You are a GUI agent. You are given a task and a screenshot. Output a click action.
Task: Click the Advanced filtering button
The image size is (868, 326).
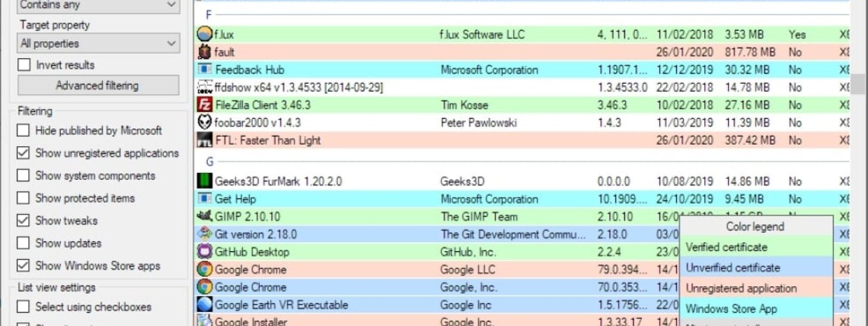[98, 85]
